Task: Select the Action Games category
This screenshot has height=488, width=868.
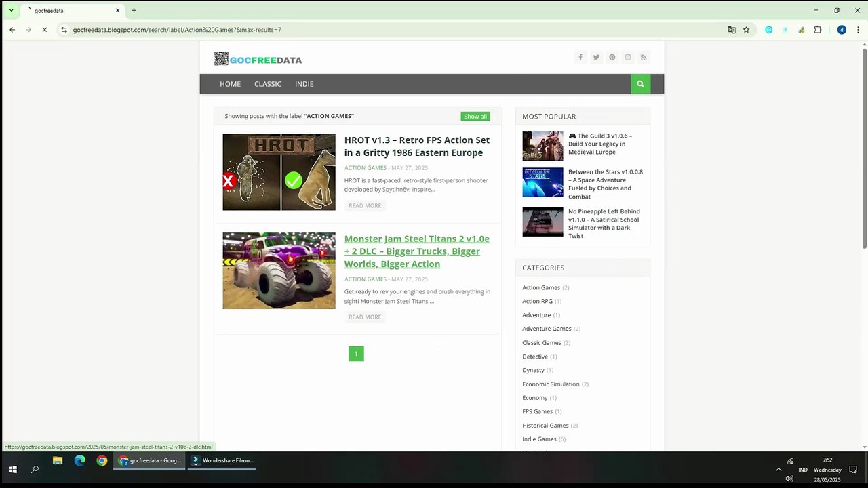Action: pos(541,287)
